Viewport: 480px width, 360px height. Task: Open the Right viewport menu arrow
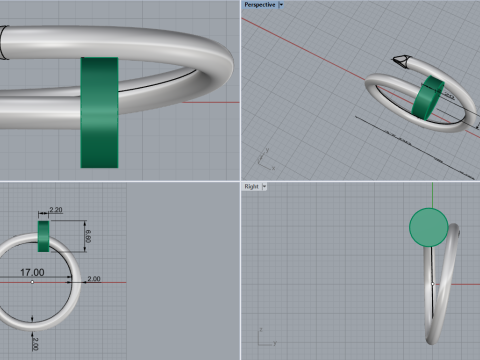click(264, 187)
